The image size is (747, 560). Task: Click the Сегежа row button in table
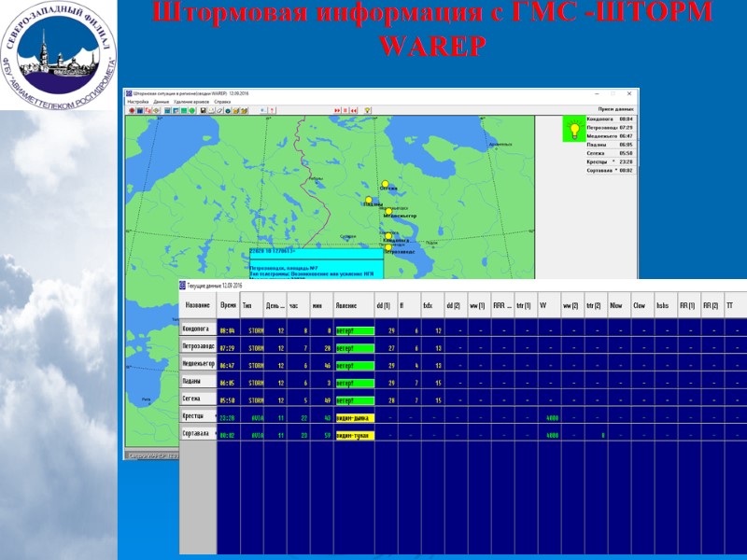tap(198, 399)
